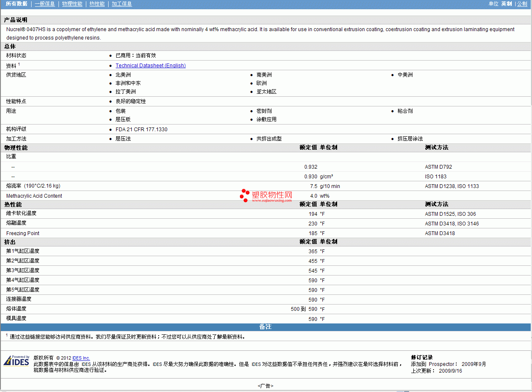Select the ASTM D1238, ISO 1133 method
532x392 pixels.
click(x=452, y=186)
